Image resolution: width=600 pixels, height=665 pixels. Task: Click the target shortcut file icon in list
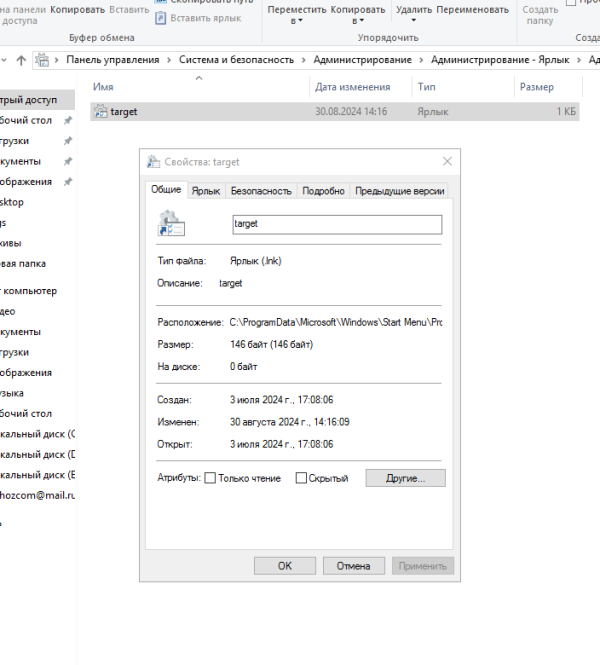point(100,112)
